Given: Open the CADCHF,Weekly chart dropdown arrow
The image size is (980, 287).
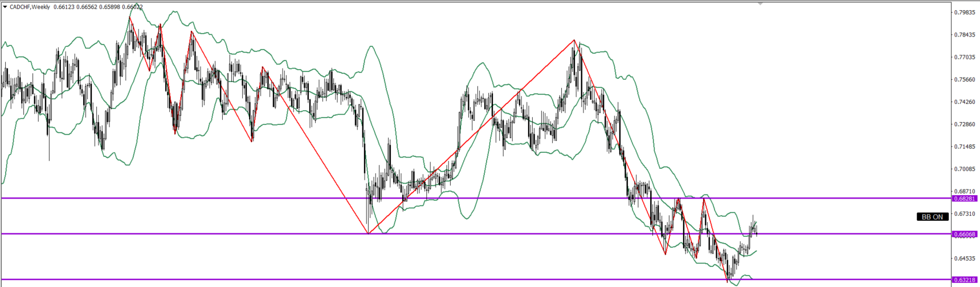Looking at the screenshot, I should pyautogui.click(x=5, y=7).
